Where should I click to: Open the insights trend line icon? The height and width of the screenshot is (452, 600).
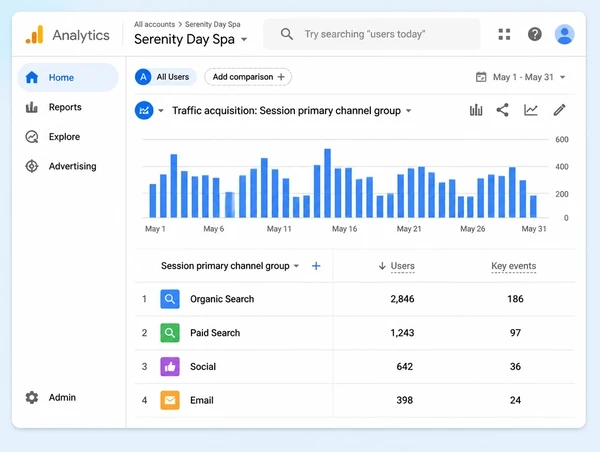(531, 110)
